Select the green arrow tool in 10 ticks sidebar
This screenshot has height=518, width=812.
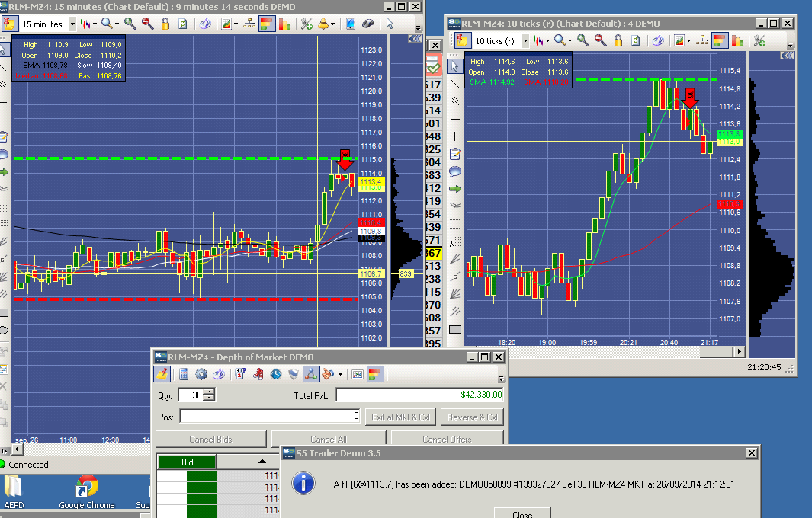pyautogui.click(x=454, y=189)
